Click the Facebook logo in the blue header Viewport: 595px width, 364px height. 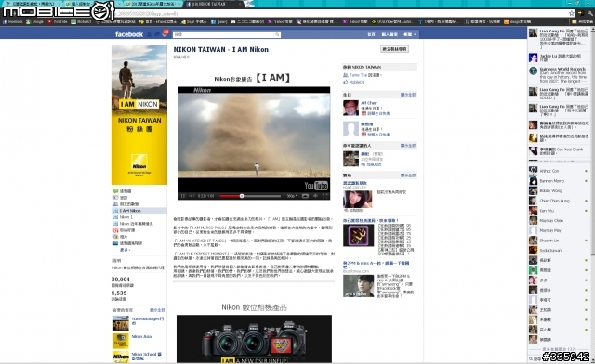coord(129,34)
